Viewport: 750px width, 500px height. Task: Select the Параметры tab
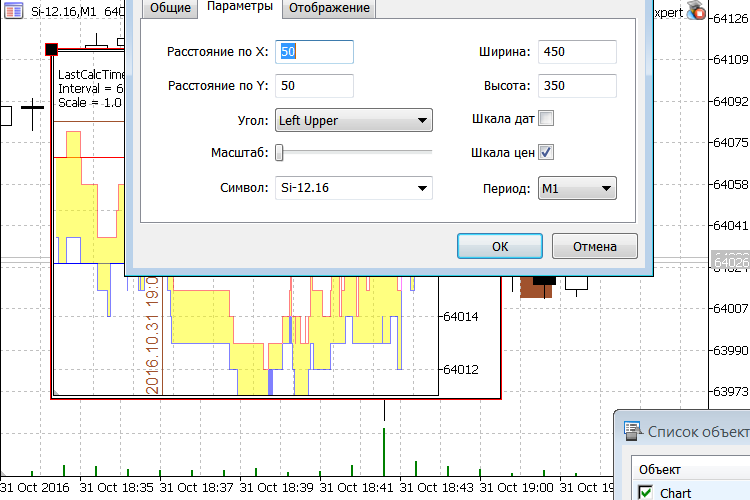point(240,7)
